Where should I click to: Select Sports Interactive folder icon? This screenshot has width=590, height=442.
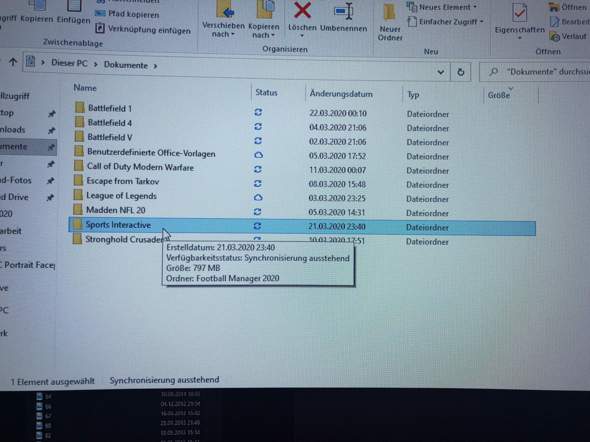click(77, 224)
